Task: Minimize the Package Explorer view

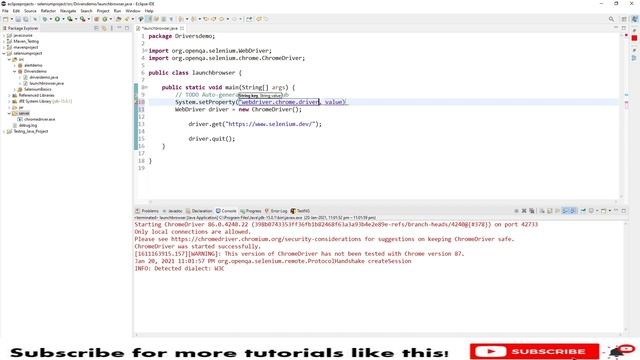Action: [x=119, y=28]
